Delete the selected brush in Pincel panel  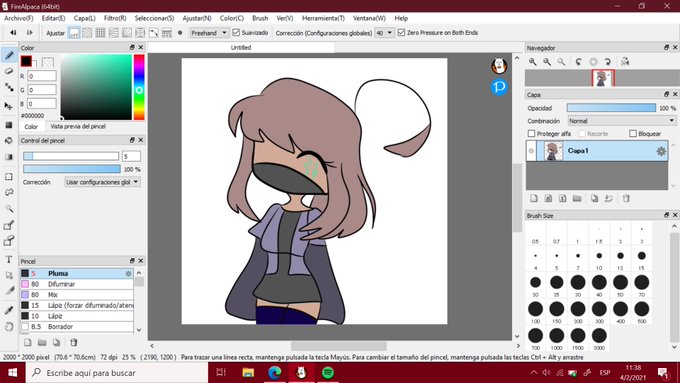click(x=74, y=343)
